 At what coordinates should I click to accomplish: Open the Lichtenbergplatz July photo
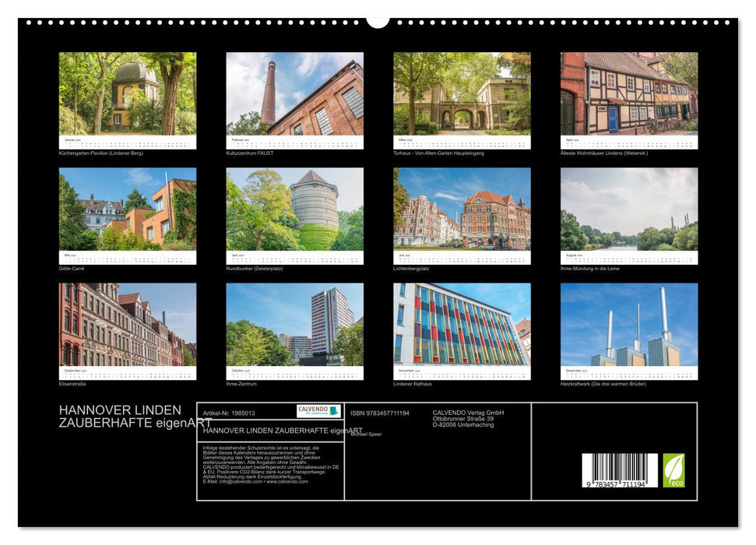(x=463, y=210)
